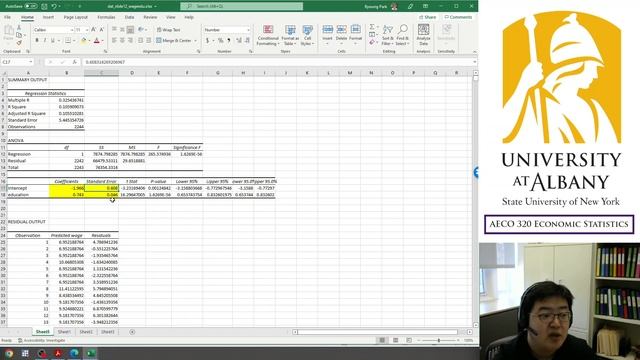Toggle the AutoSave switch
The width and height of the screenshot is (640, 360).
tap(31, 7)
